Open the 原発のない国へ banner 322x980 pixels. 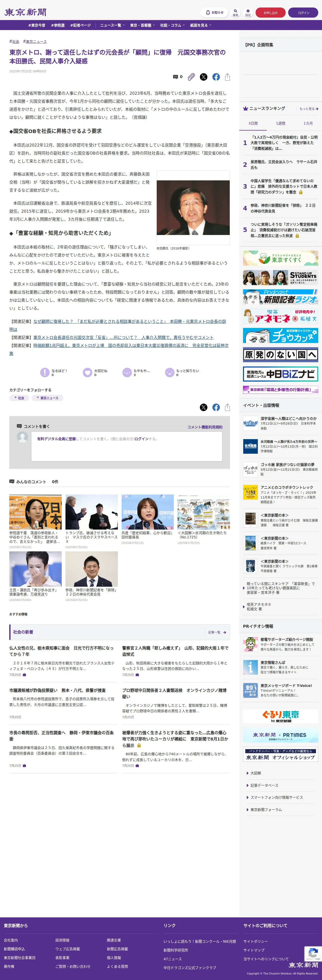[x=280, y=354]
